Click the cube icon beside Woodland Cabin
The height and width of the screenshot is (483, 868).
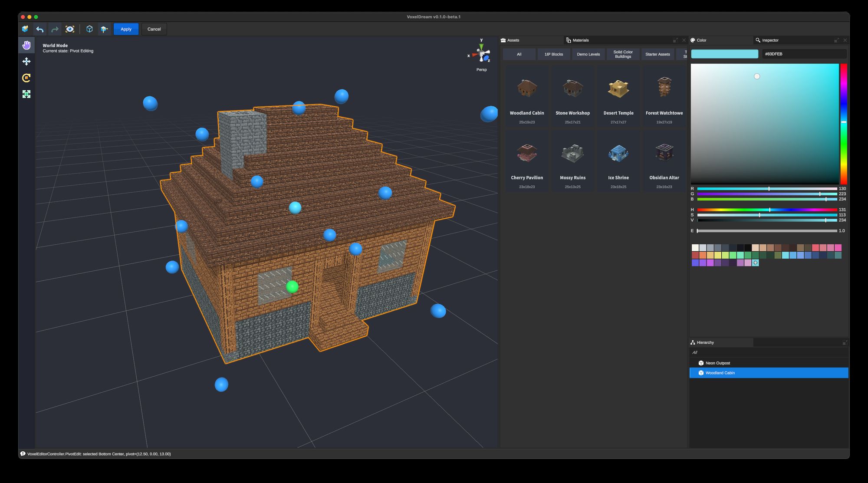701,373
